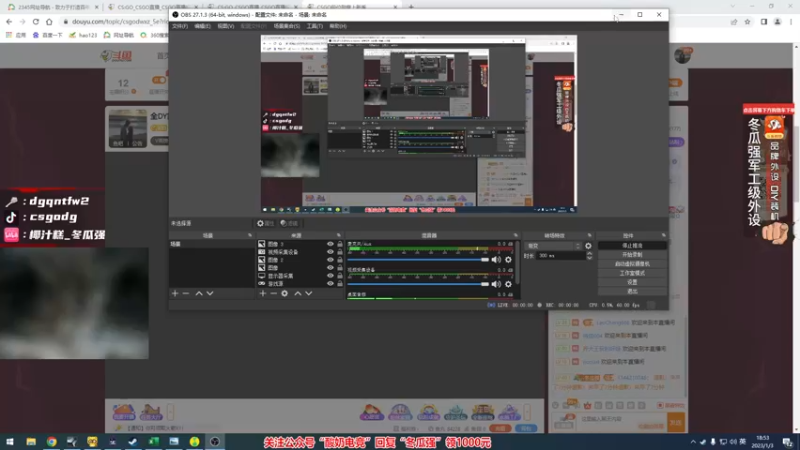Bookmark the page with star icon

(747, 22)
